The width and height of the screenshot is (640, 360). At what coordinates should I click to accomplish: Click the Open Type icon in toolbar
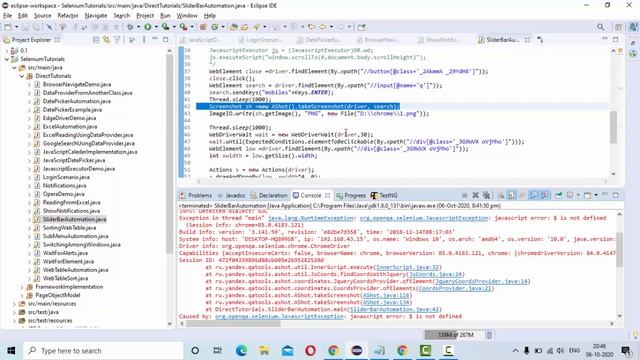[234, 27]
